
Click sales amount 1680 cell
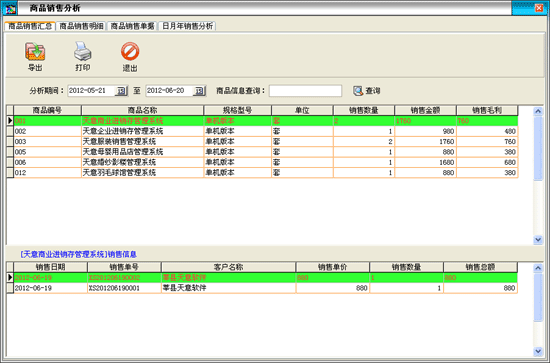(x=425, y=162)
